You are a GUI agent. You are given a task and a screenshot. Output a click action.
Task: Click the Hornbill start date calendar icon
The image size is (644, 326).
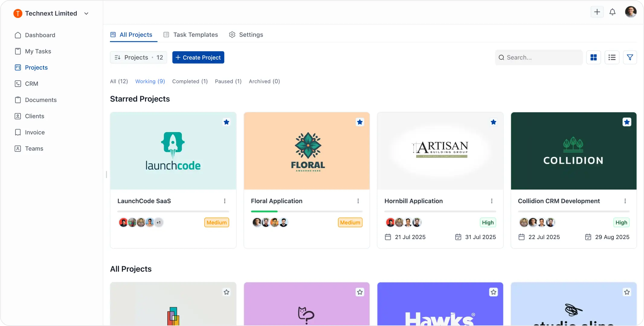(388, 237)
